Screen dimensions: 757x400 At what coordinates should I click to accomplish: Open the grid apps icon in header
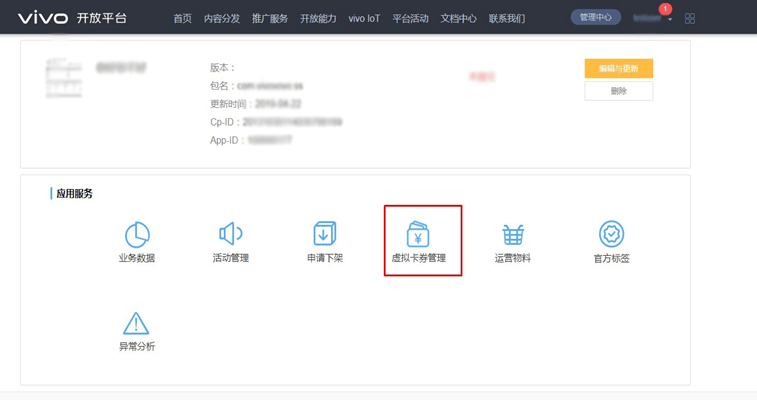(690, 19)
